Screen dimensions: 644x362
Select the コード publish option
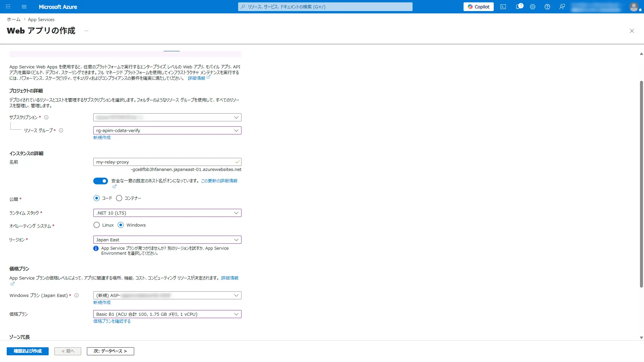97,198
